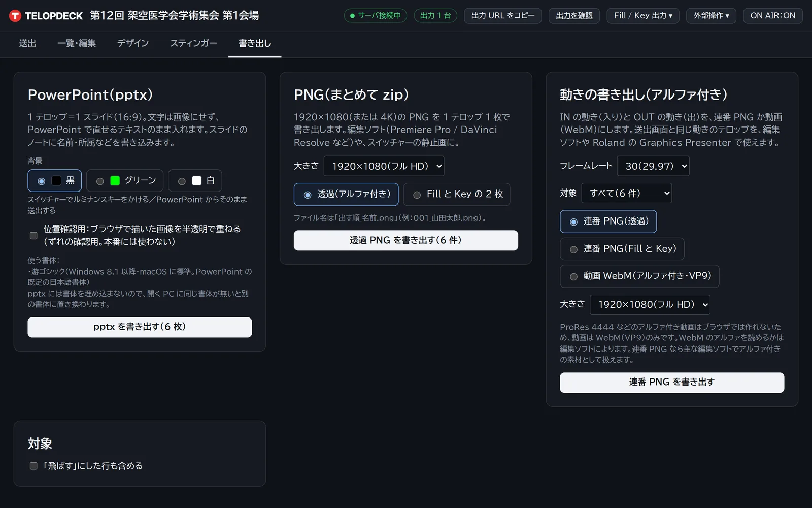Click 透過 PNG を書き出す(6 件) button
The height and width of the screenshot is (508, 812).
coord(406,240)
